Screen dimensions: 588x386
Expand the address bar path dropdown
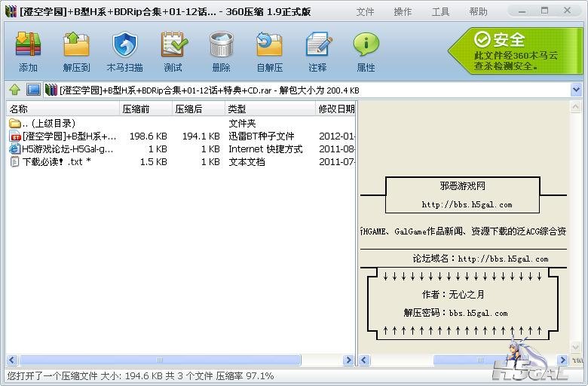[576, 90]
